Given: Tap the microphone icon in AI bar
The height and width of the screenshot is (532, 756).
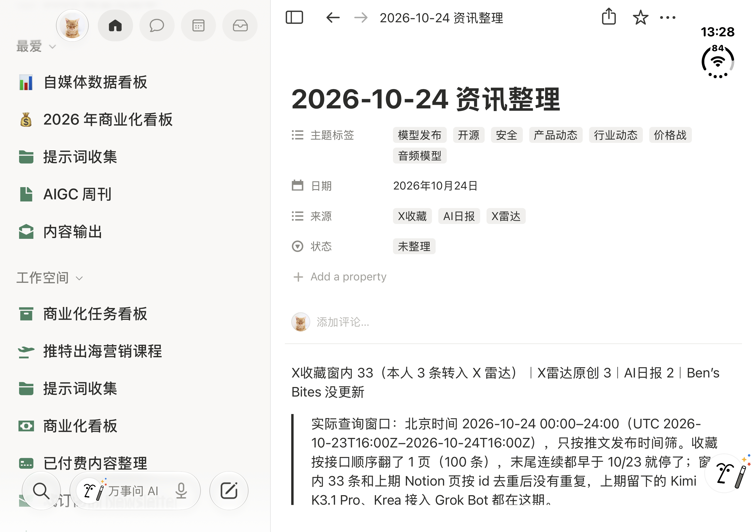Looking at the screenshot, I should (181, 491).
